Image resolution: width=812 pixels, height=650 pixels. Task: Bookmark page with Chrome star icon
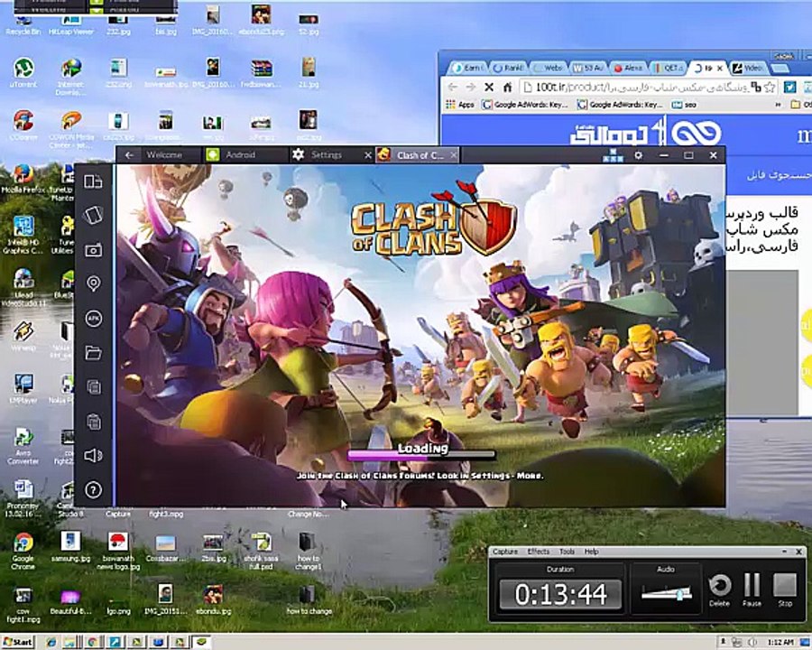770,87
